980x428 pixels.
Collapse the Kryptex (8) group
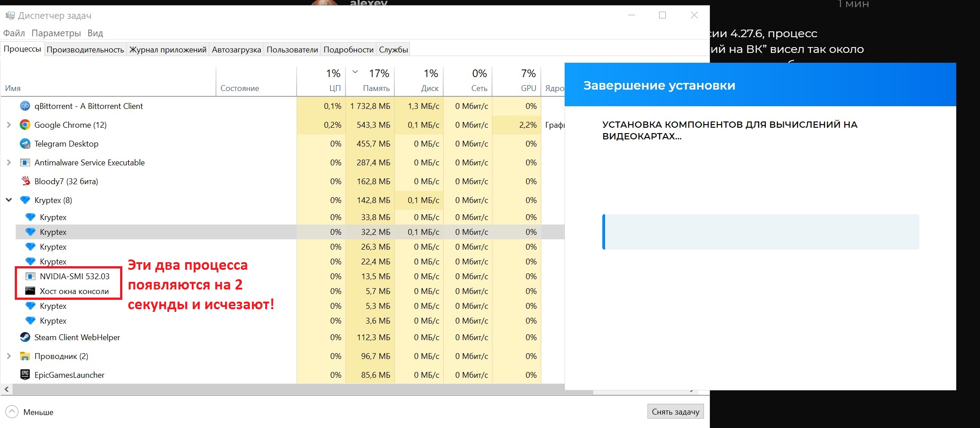coord(9,200)
